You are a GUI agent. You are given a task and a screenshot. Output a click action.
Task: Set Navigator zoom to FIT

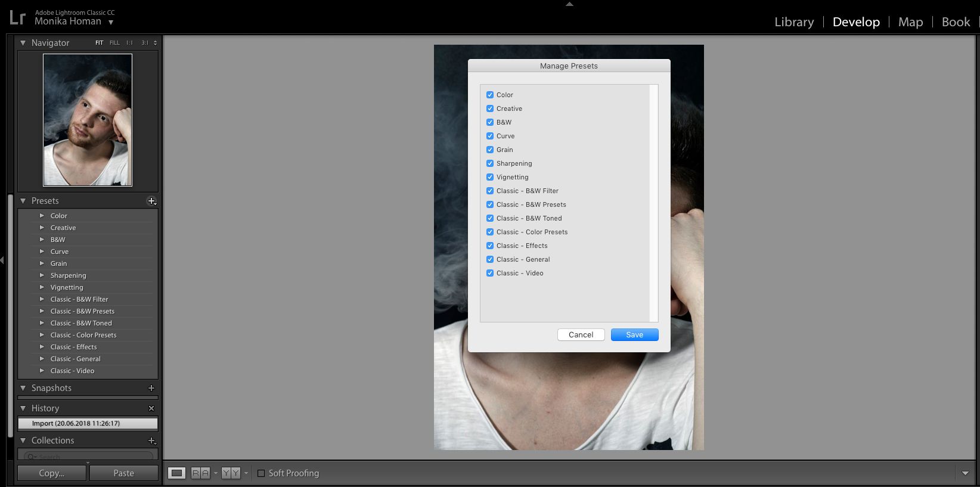pyautogui.click(x=99, y=43)
